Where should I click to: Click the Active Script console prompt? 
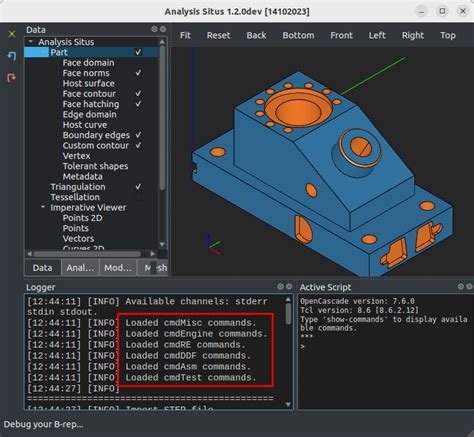coord(303,346)
